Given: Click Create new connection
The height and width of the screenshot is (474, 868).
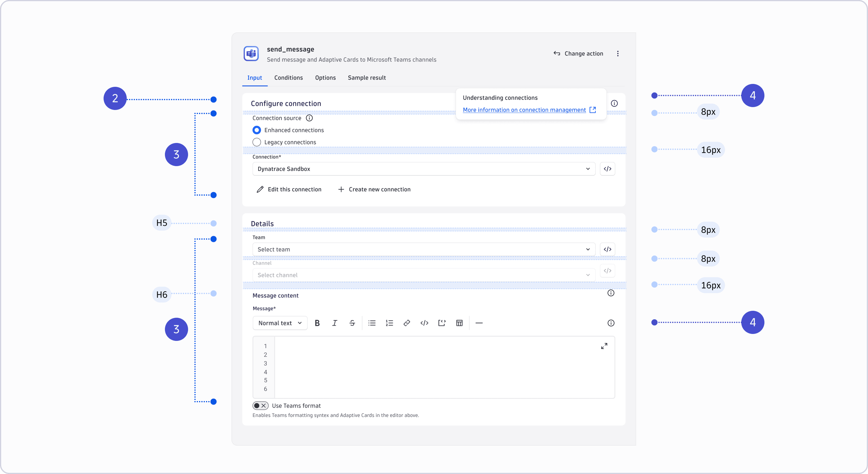Looking at the screenshot, I should point(374,190).
